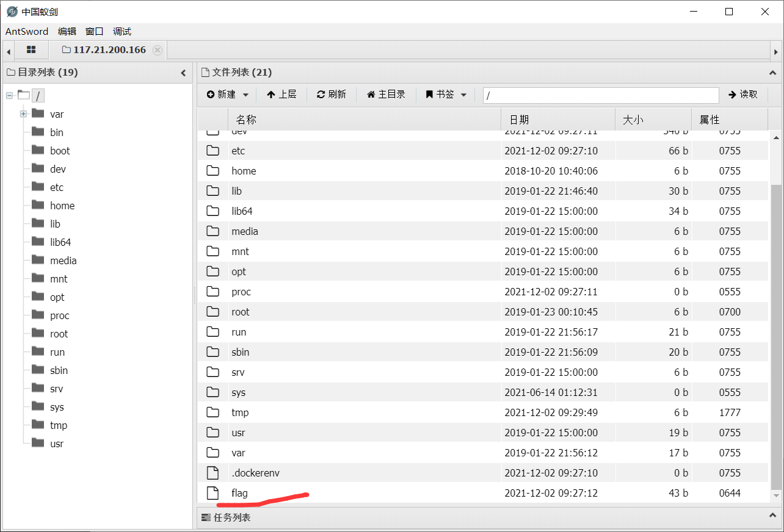The image size is (784, 532).
Task: Select the tmp folder in file list
Action: 240,412
